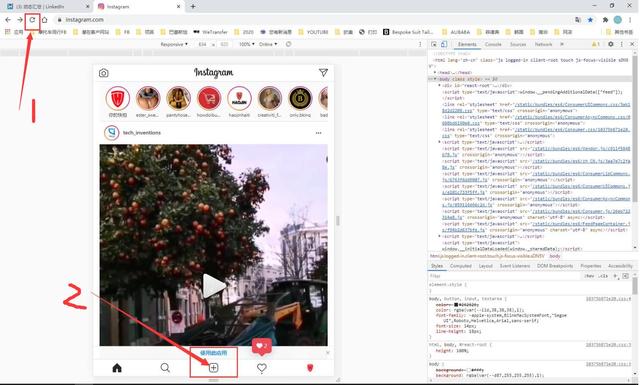Toggle .cls class editor

click(x=603, y=276)
